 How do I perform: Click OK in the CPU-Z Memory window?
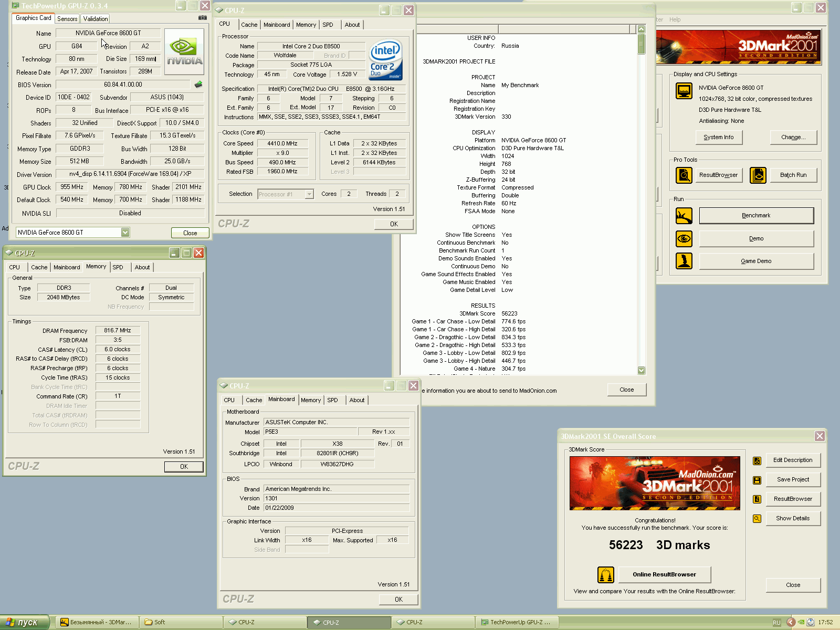tap(184, 467)
